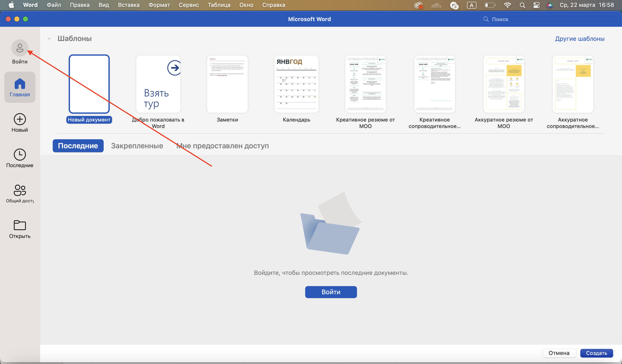Open macOS Control Center icon
This screenshot has width=622, height=364.
pos(536,5)
